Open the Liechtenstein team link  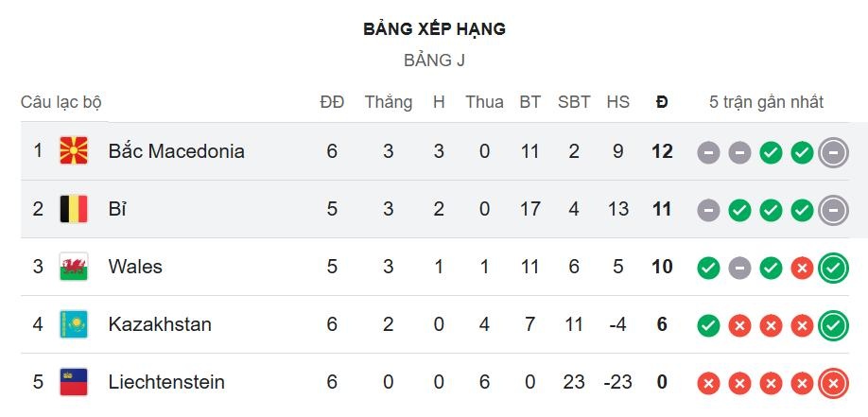(166, 382)
